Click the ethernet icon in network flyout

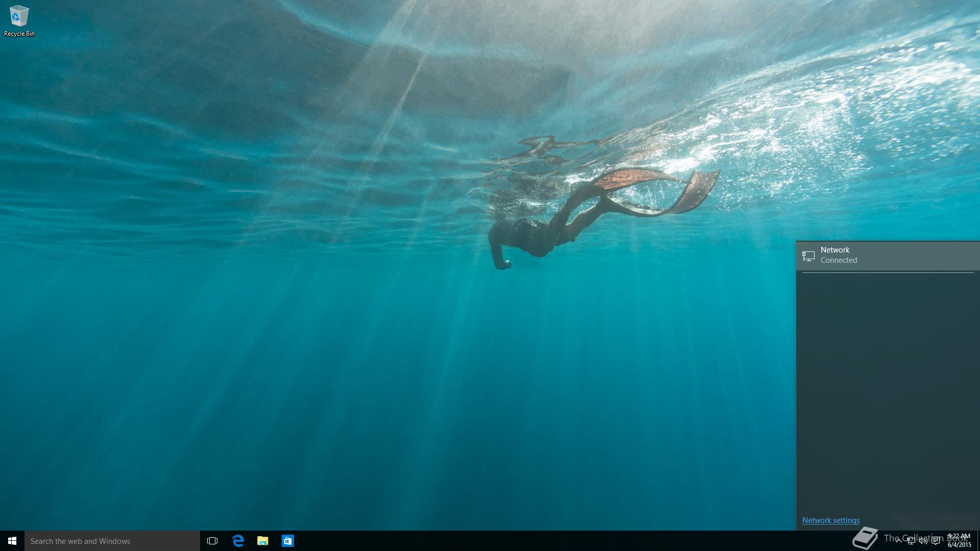[808, 256]
